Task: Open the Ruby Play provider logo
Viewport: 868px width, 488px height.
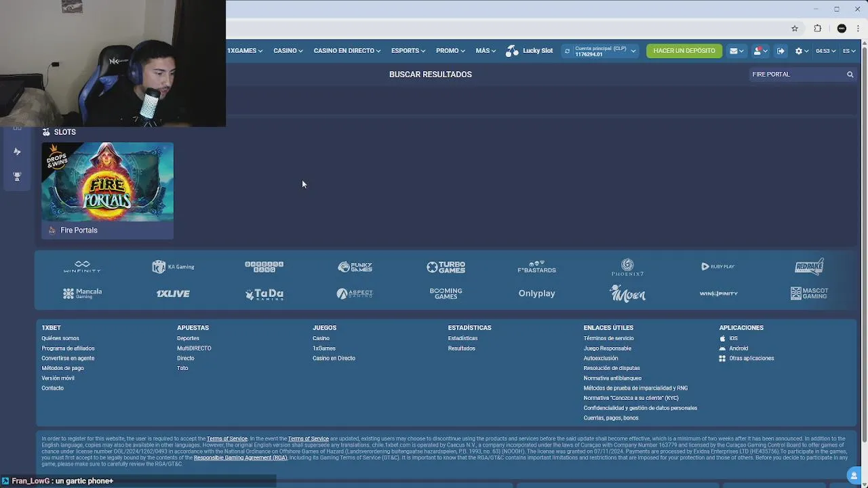Action: (718, 267)
